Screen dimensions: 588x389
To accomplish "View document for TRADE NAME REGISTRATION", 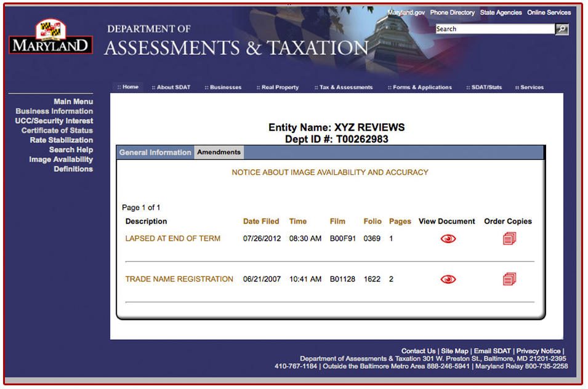I will coord(448,279).
